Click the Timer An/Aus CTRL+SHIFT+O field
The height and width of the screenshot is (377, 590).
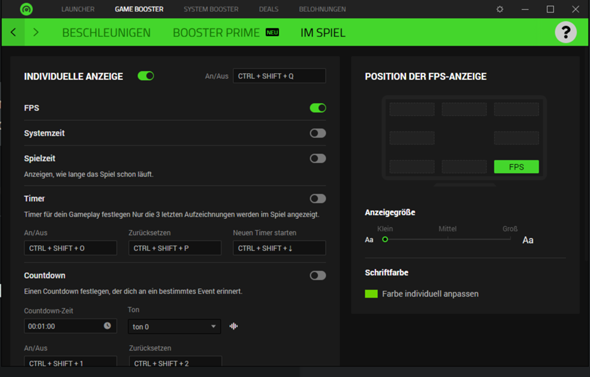click(70, 248)
